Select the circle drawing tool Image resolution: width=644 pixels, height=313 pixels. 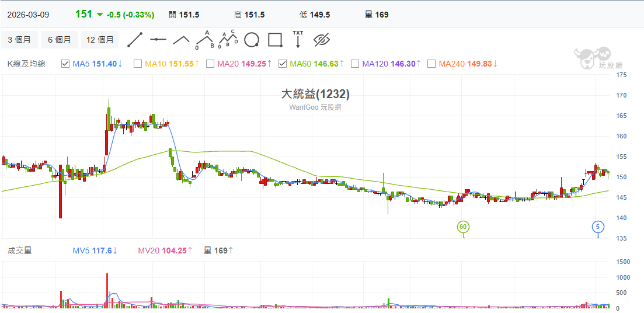(x=252, y=40)
